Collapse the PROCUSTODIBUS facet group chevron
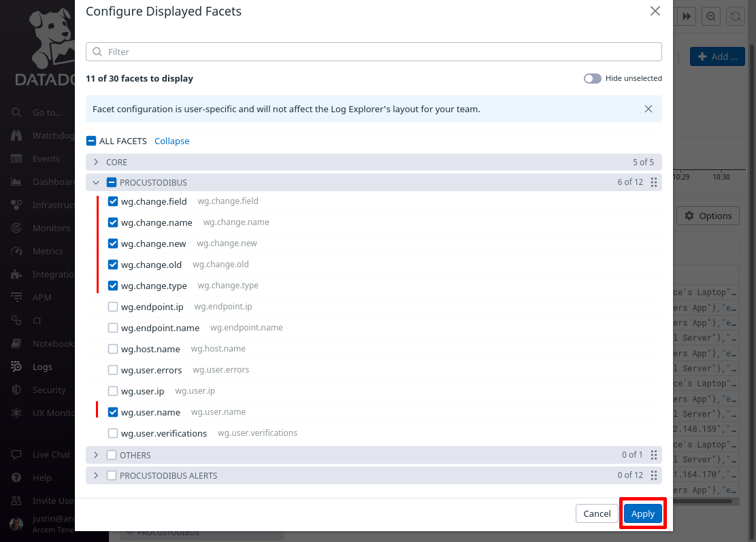This screenshot has width=756, height=542. [96, 182]
